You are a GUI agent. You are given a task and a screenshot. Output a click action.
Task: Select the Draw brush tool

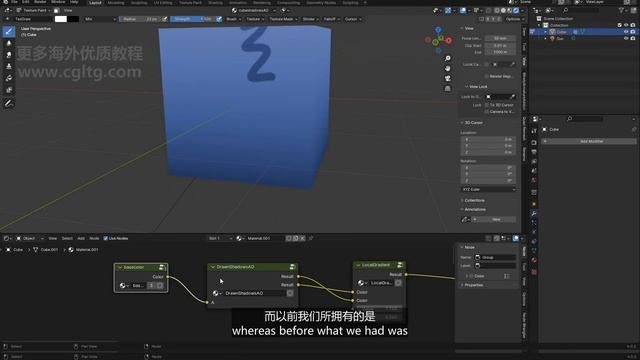click(x=9, y=31)
